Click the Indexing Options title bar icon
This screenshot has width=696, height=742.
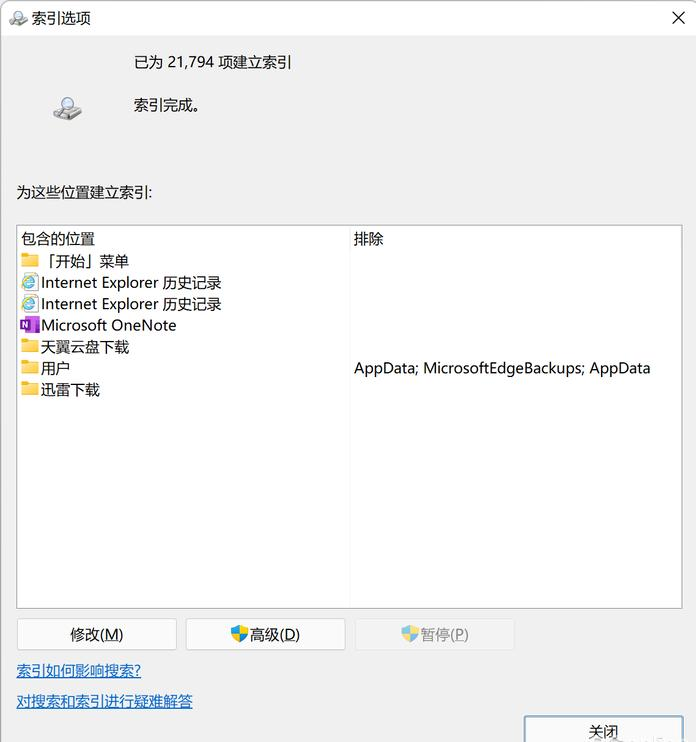coord(18,18)
